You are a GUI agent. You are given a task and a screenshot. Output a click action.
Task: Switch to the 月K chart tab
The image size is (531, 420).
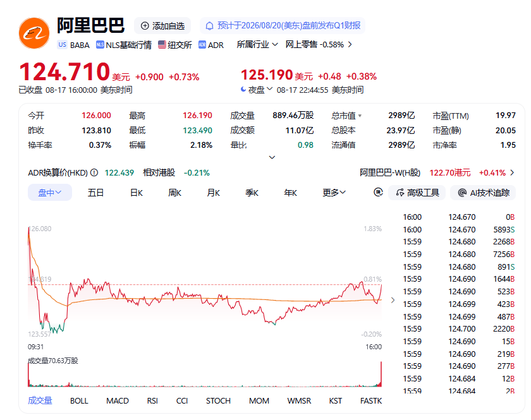click(x=214, y=193)
